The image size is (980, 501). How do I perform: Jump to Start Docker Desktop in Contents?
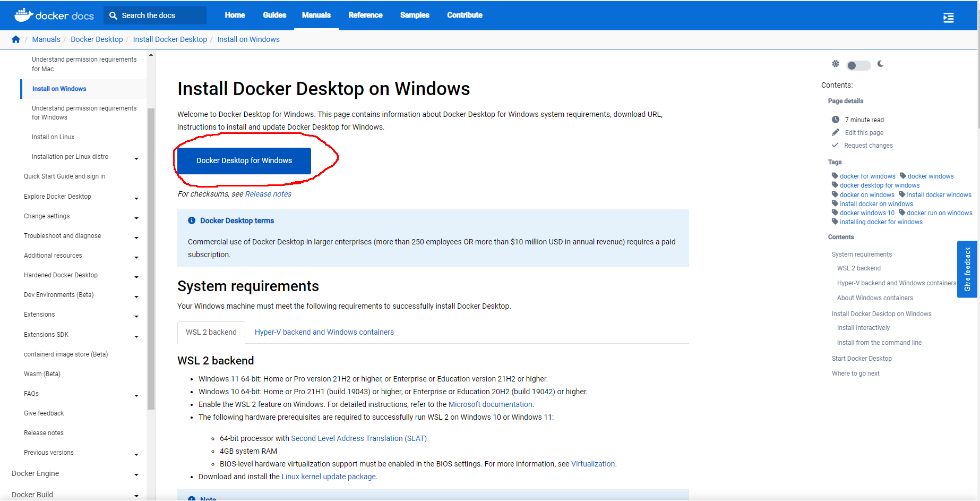pyautogui.click(x=862, y=359)
